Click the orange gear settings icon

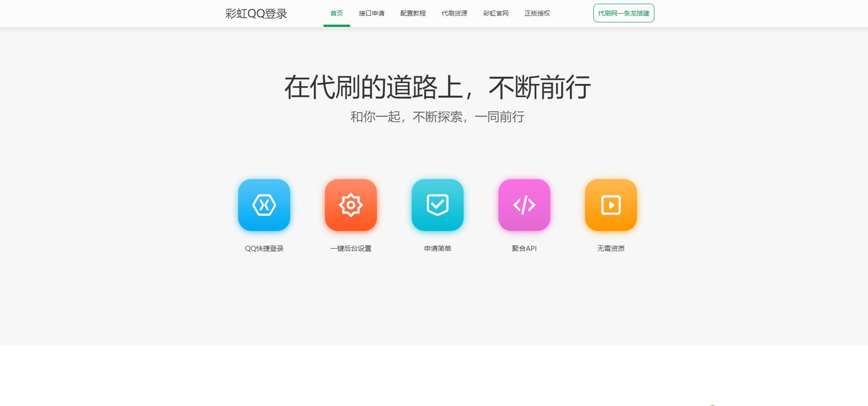pos(351,205)
